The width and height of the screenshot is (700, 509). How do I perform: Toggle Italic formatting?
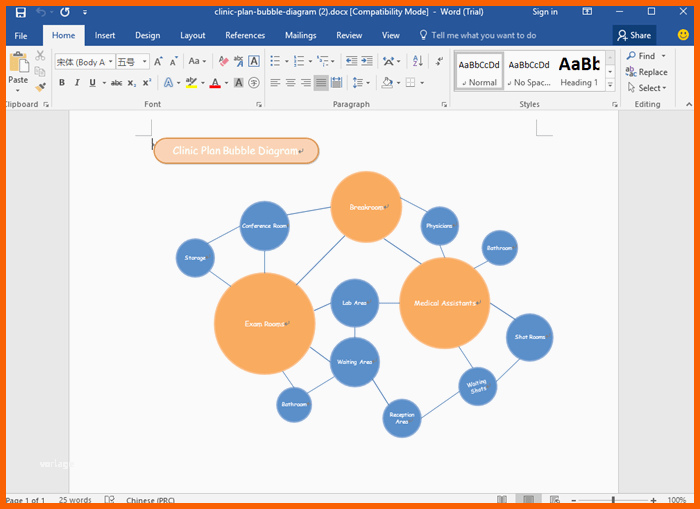[77, 83]
